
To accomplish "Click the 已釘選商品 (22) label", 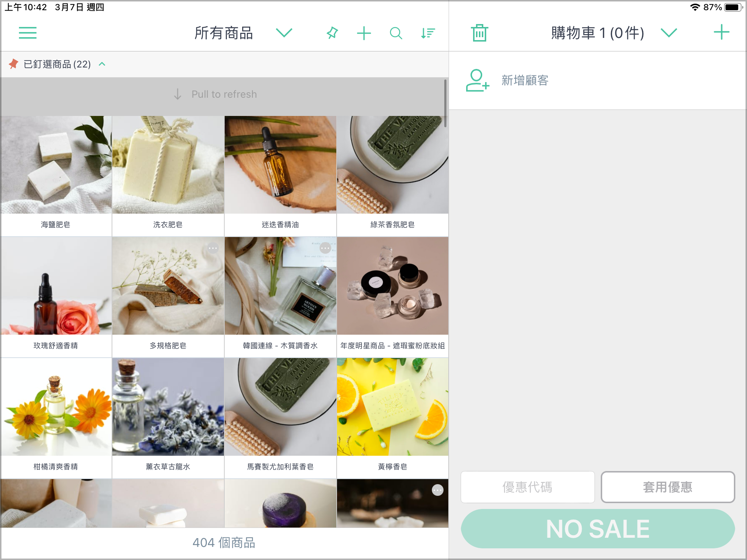I will pos(57,64).
